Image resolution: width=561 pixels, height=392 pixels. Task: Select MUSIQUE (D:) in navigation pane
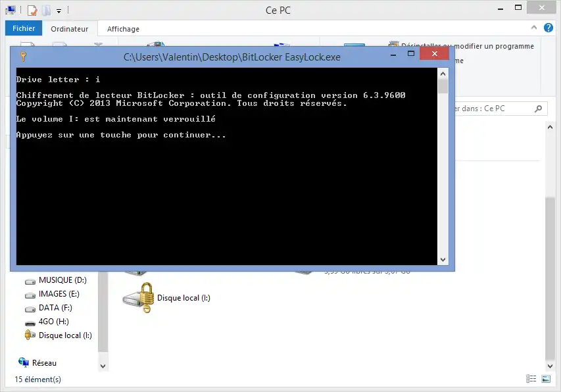pos(62,280)
